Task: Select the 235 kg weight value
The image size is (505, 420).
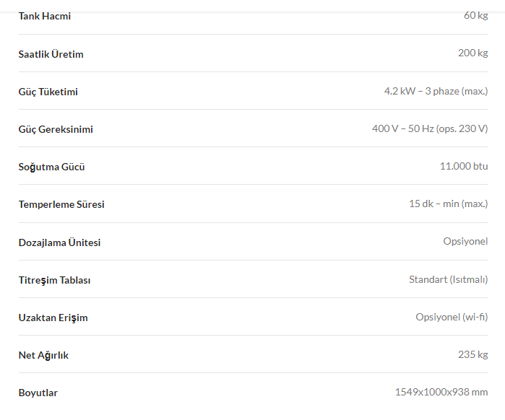Action: click(x=472, y=355)
